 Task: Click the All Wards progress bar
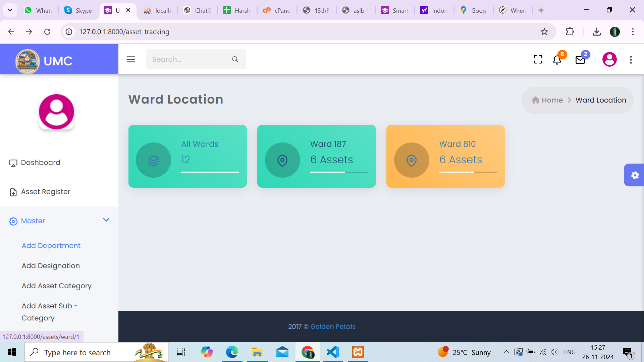tap(210, 172)
